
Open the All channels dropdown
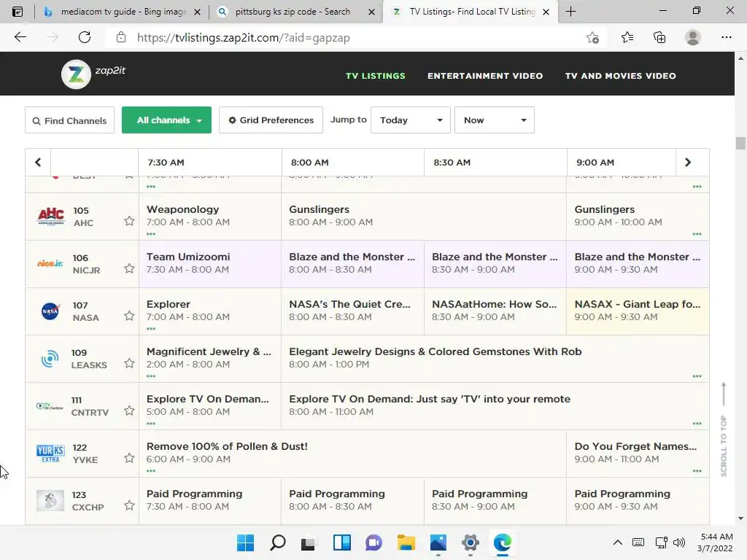pyautogui.click(x=167, y=120)
